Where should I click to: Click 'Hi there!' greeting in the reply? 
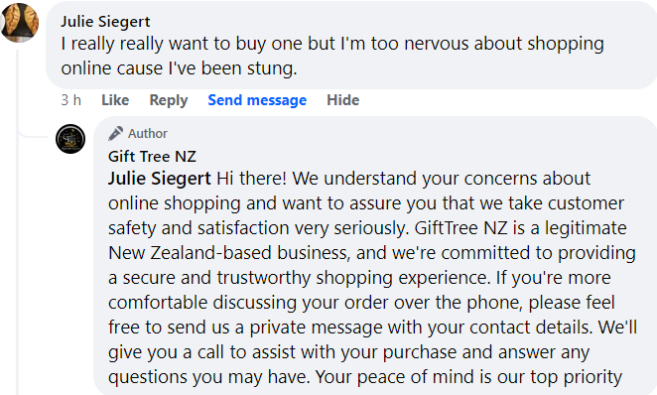pos(251,179)
